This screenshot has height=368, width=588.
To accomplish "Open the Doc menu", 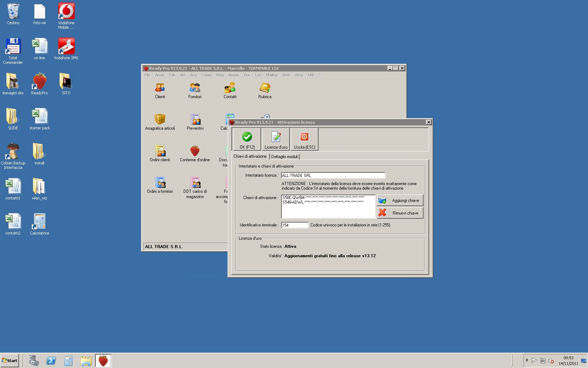I will pos(247,75).
